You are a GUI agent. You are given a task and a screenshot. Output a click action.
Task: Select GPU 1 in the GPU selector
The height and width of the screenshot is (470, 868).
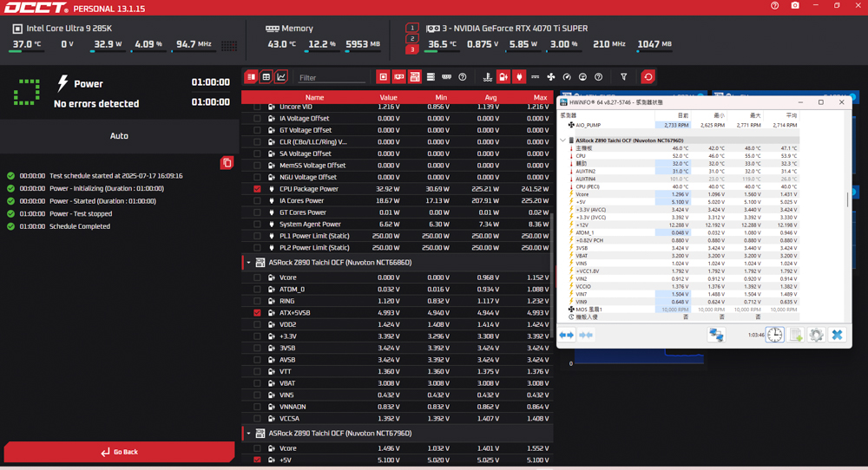(x=411, y=28)
